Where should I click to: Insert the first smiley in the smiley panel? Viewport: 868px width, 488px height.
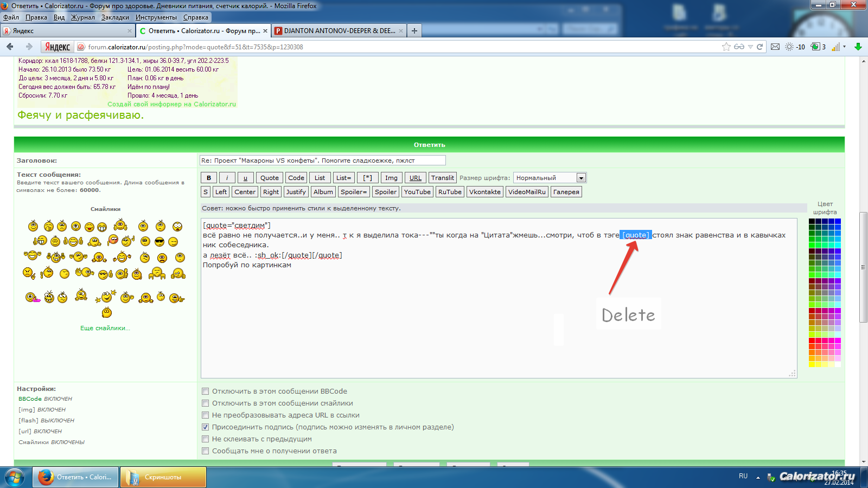pyautogui.click(x=33, y=226)
